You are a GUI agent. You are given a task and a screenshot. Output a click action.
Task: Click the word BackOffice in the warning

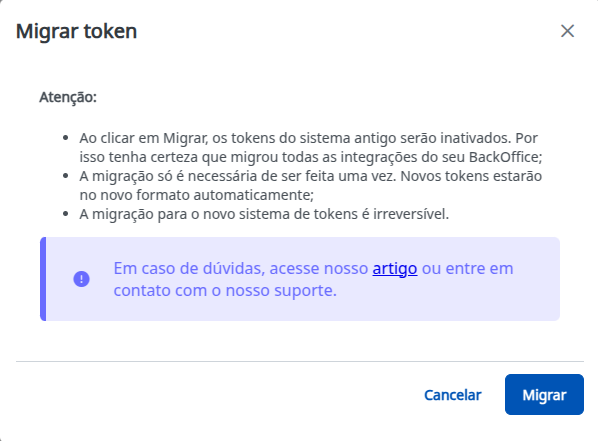click(x=503, y=157)
